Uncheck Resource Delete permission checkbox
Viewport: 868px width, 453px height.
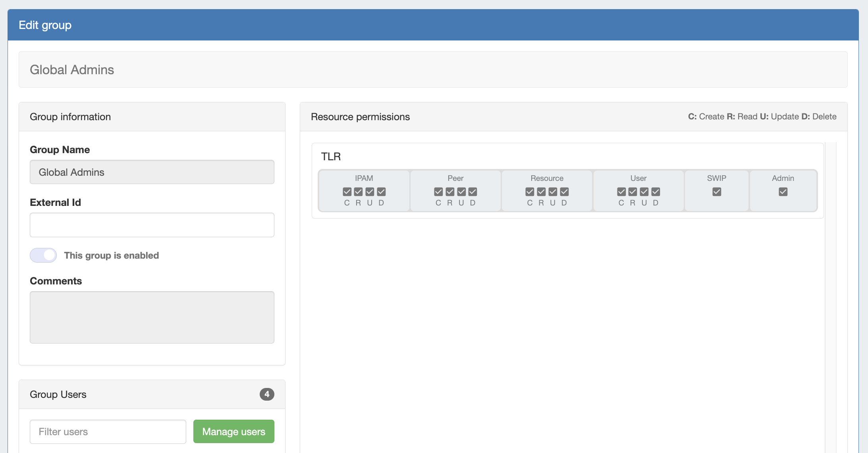[564, 192]
